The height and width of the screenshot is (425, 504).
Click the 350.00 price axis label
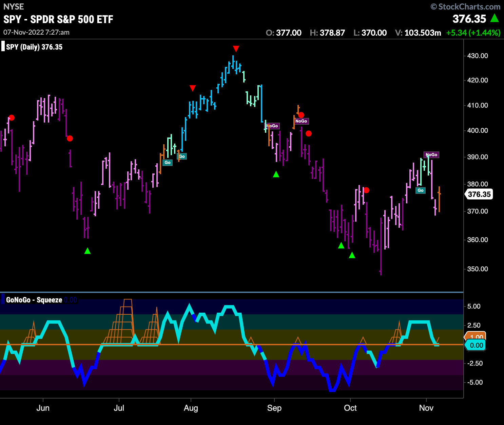click(x=478, y=269)
